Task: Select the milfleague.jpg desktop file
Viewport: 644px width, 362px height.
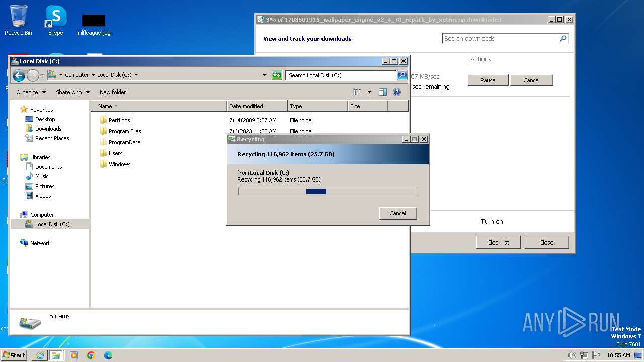Action: pos(93,25)
